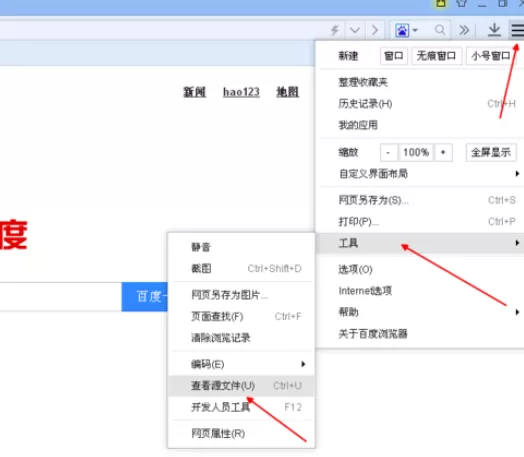
Task: Expand 编码(E) encoding submenu
Action: (241, 364)
